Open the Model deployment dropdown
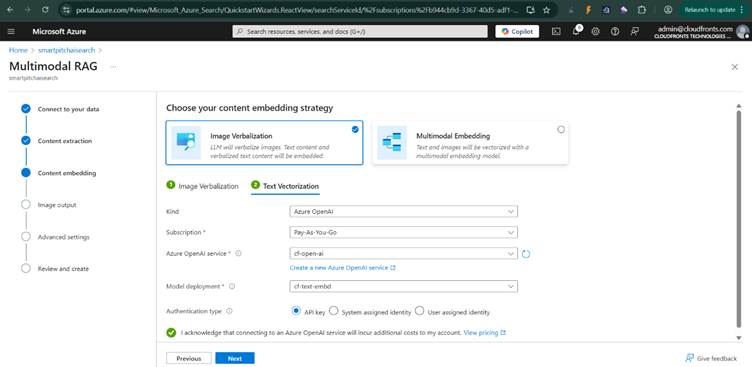This screenshot has height=367, width=752. [403, 286]
